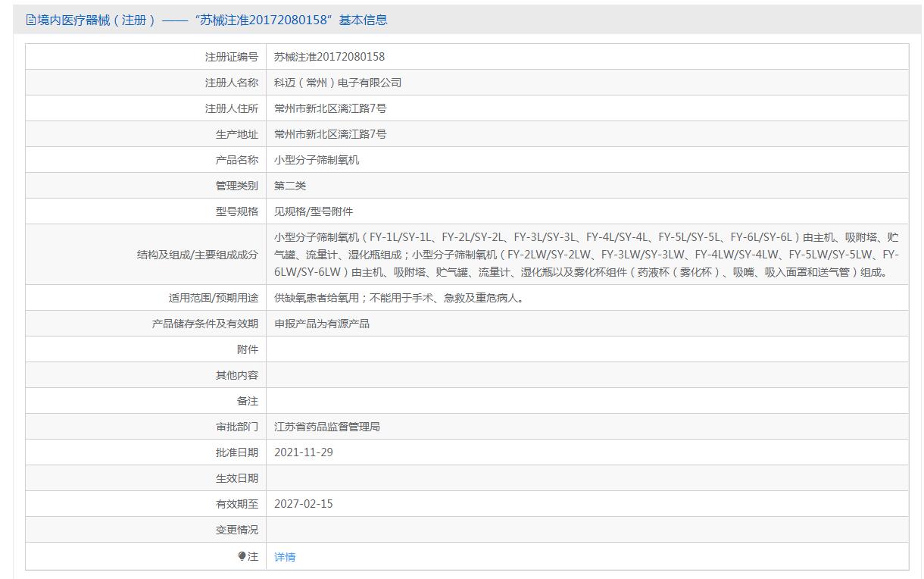Select the text 供缺氧患者给氧用；不能用于手术
Viewport: 924px width, 579px height.
tap(354, 298)
